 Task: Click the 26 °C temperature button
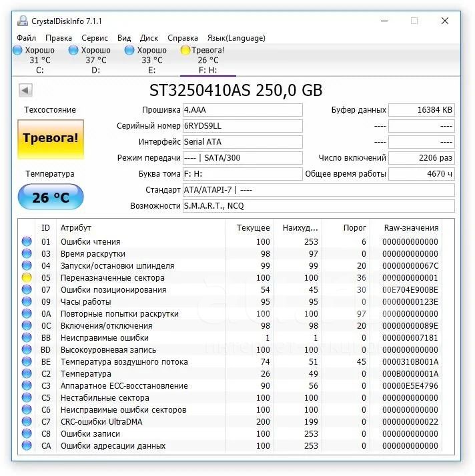[x=51, y=197]
